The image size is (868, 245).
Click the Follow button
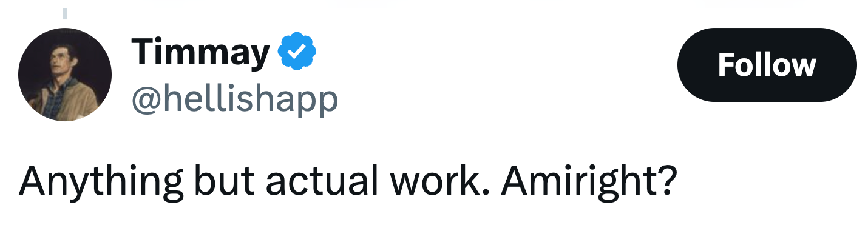click(767, 64)
